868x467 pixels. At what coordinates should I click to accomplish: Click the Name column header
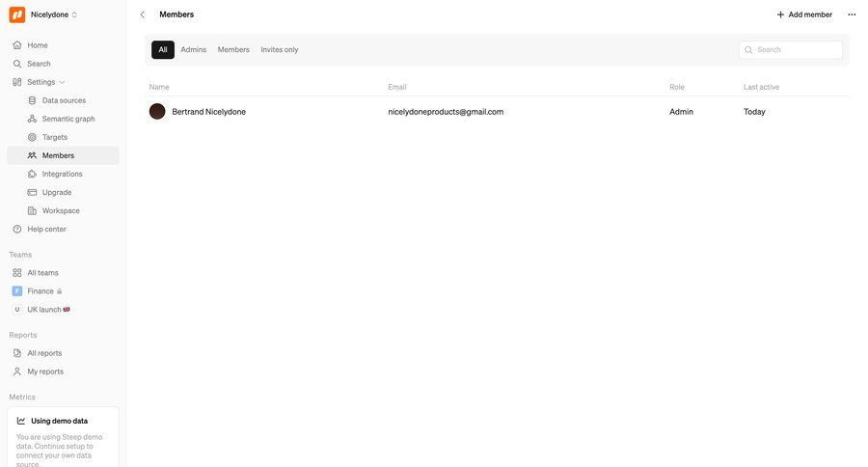[159, 87]
